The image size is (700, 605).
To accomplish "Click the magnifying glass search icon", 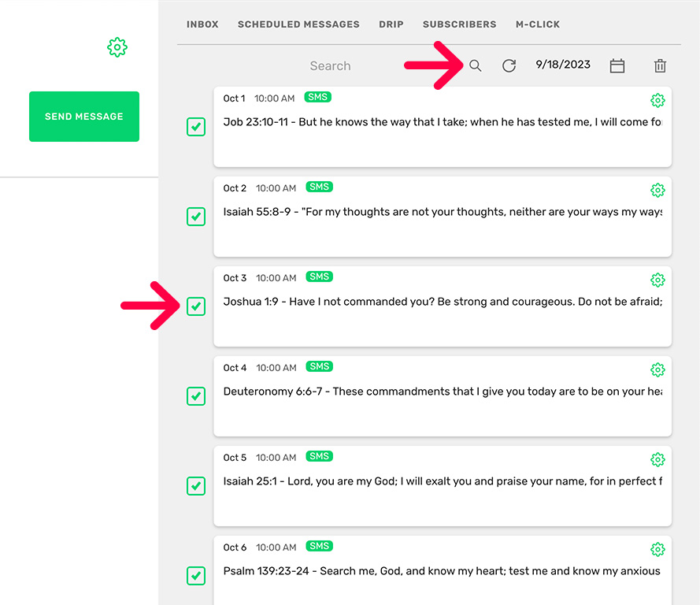I will tap(476, 66).
